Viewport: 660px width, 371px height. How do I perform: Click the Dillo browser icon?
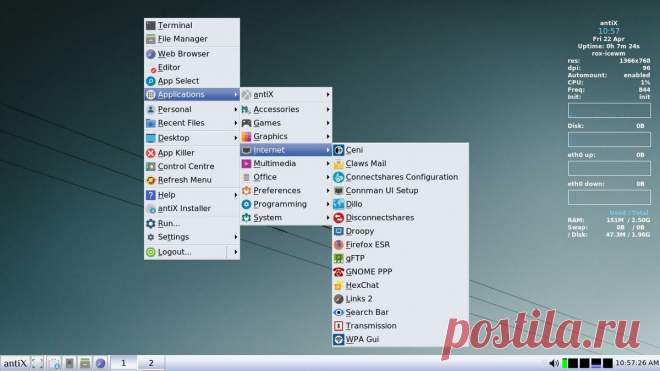point(338,204)
